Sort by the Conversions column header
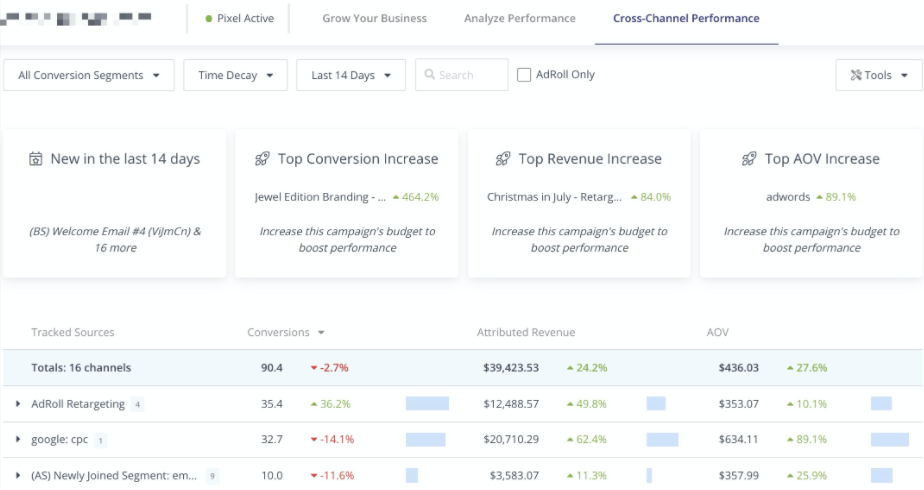Screen dimensions: 924x490 (285, 332)
